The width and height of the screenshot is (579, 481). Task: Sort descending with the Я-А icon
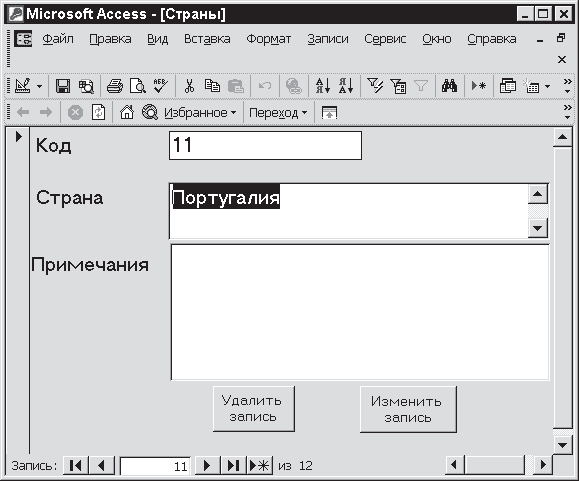(x=346, y=86)
